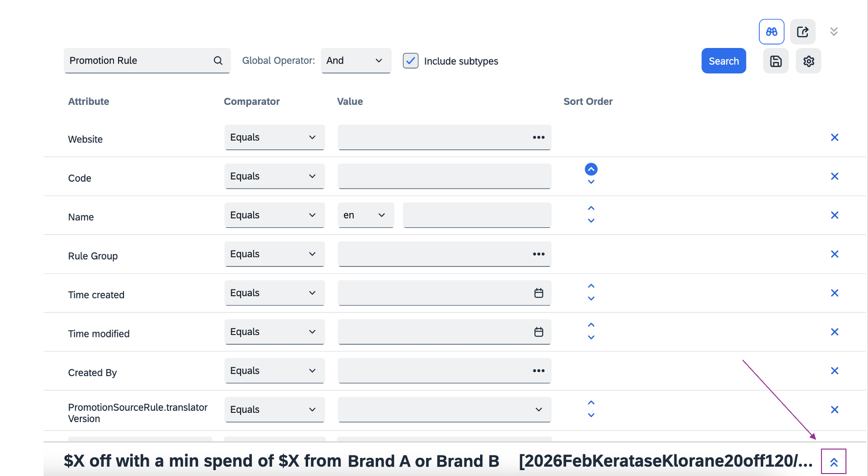The width and height of the screenshot is (868, 476).
Task: Toggle the Include subtypes checkbox
Action: [x=410, y=61]
